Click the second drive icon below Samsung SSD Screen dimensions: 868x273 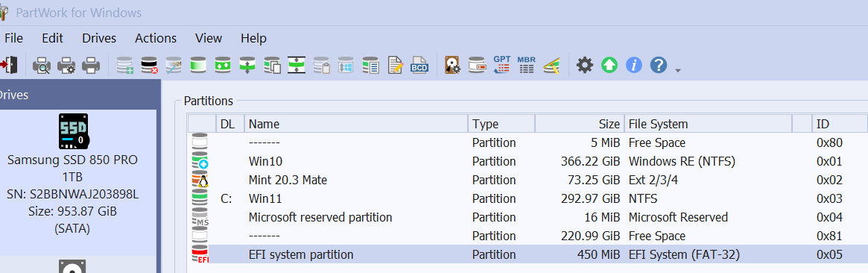coord(72,266)
